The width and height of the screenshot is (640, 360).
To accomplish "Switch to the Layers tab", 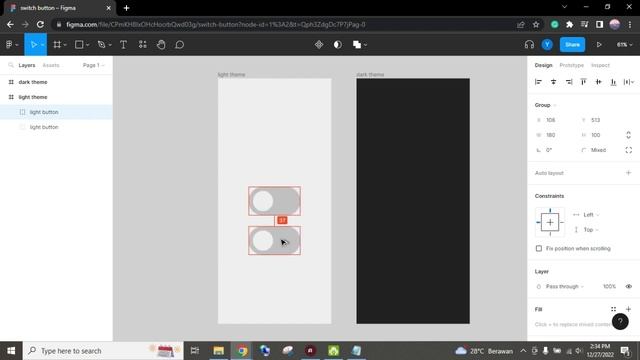I will point(27,65).
